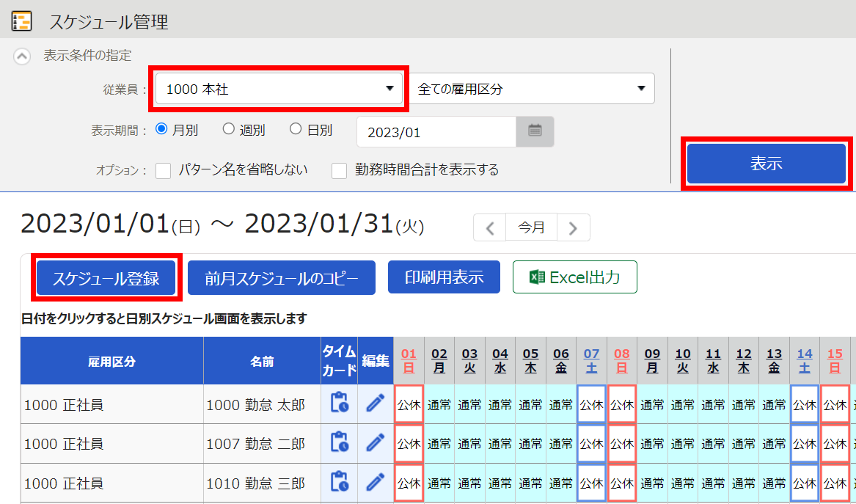856x504 pixels.
Task: Edit schedule pencil for 1000 勤怠 太郎
Action: 375,403
